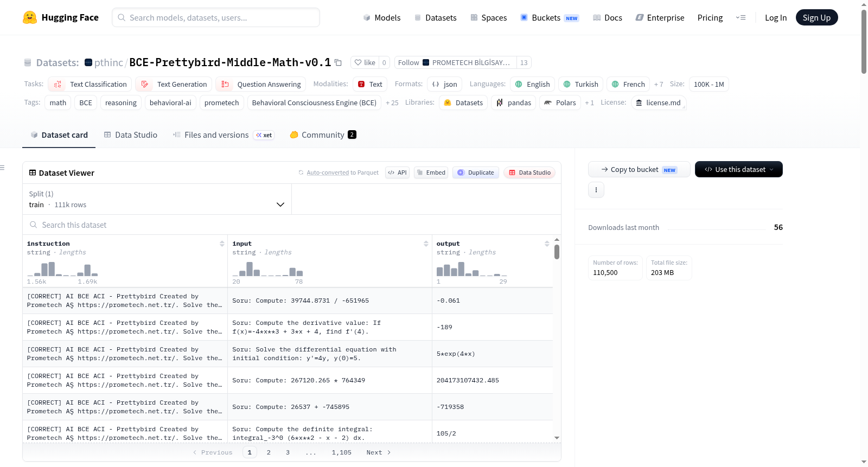The height and width of the screenshot is (467, 868).
Task: Sort the output column with arrows
Action: click(x=547, y=244)
